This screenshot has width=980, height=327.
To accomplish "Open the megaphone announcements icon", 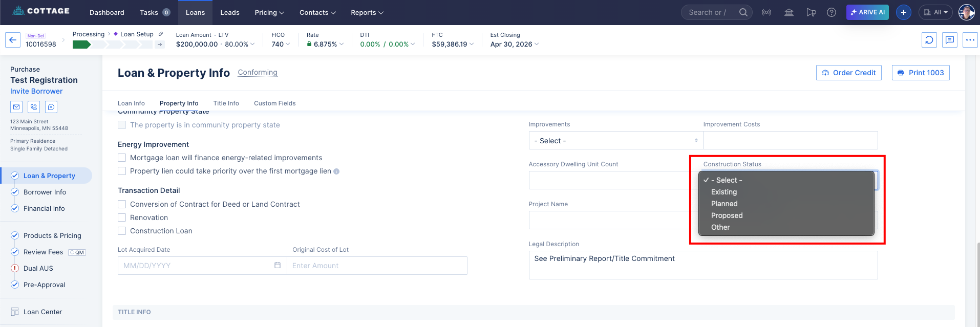I will coord(811,12).
